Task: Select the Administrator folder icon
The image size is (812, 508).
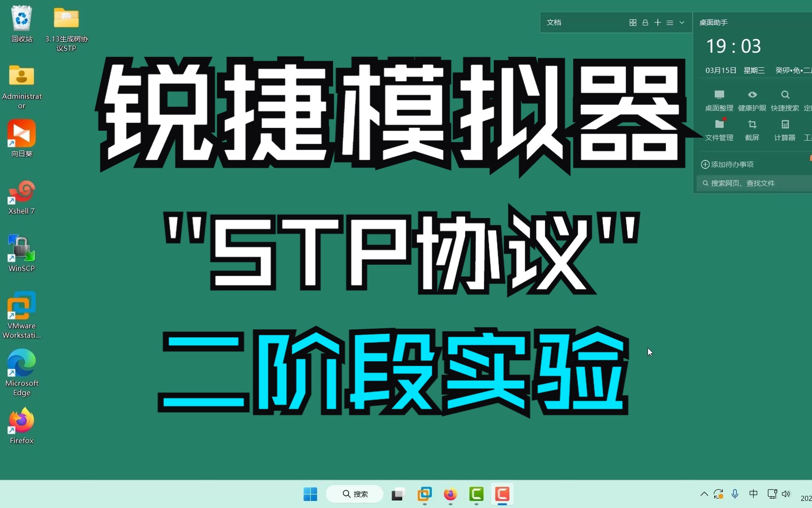Action: (22, 86)
